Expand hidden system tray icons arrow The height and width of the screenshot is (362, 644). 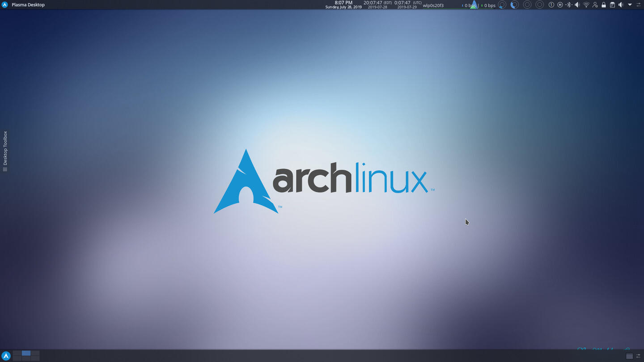pyautogui.click(x=630, y=5)
